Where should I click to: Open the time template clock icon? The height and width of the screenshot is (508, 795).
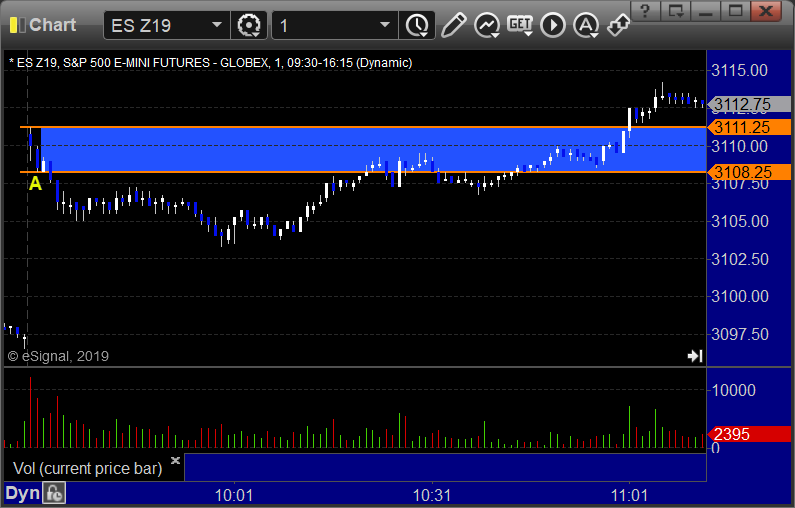click(x=417, y=25)
